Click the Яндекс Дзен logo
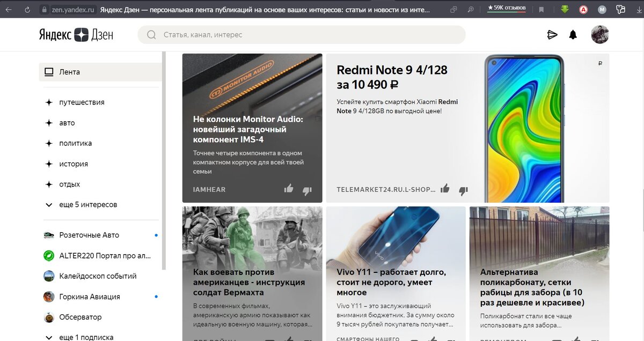 point(76,35)
